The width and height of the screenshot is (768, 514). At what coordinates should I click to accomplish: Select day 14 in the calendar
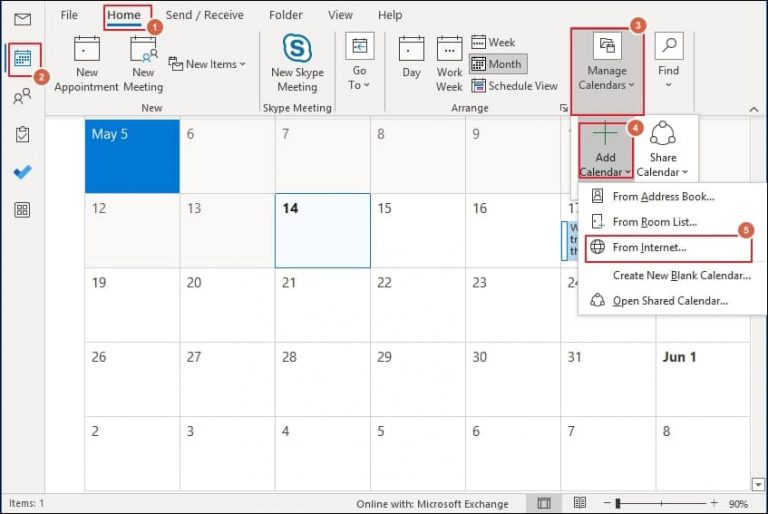(323, 231)
